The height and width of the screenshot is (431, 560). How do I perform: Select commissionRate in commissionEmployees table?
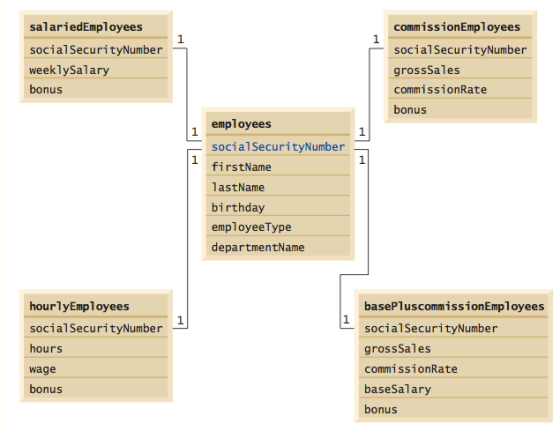tap(460, 89)
